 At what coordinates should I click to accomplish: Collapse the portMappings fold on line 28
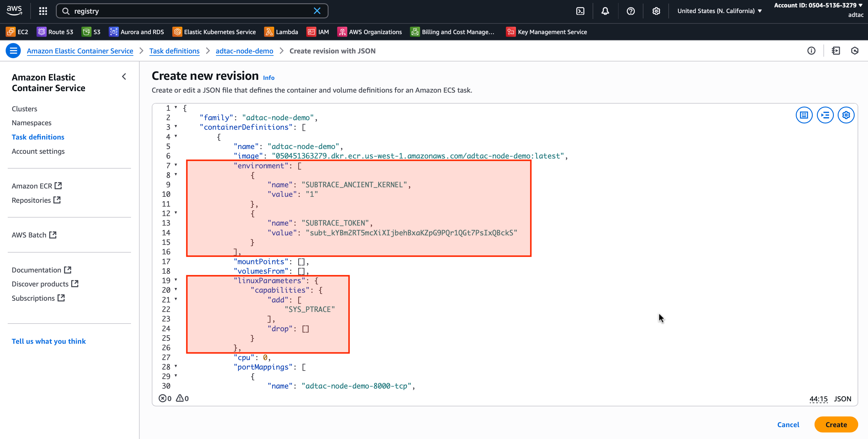point(176,366)
